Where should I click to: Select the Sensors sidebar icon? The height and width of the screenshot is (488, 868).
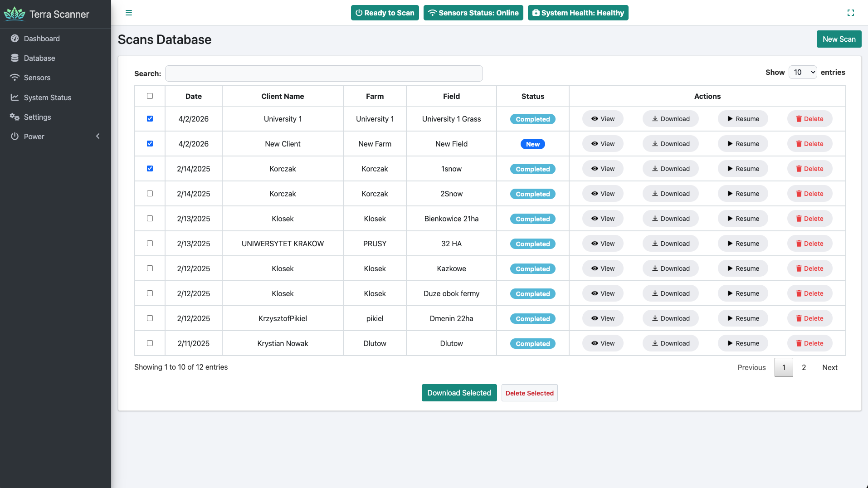pyautogui.click(x=15, y=78)
